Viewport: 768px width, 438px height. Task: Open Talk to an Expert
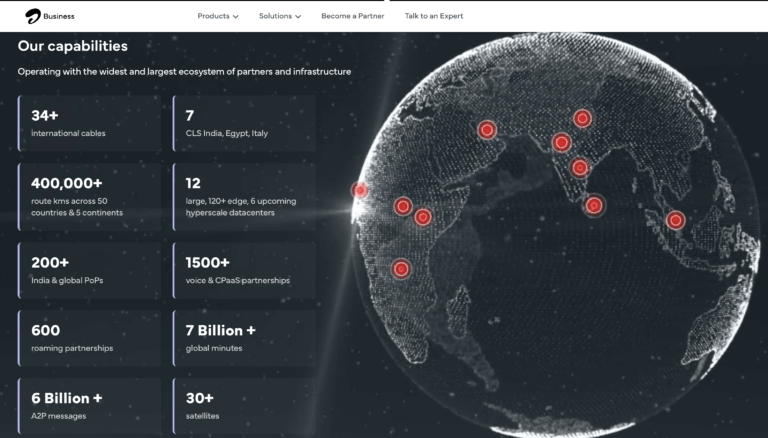click(433, 16)
